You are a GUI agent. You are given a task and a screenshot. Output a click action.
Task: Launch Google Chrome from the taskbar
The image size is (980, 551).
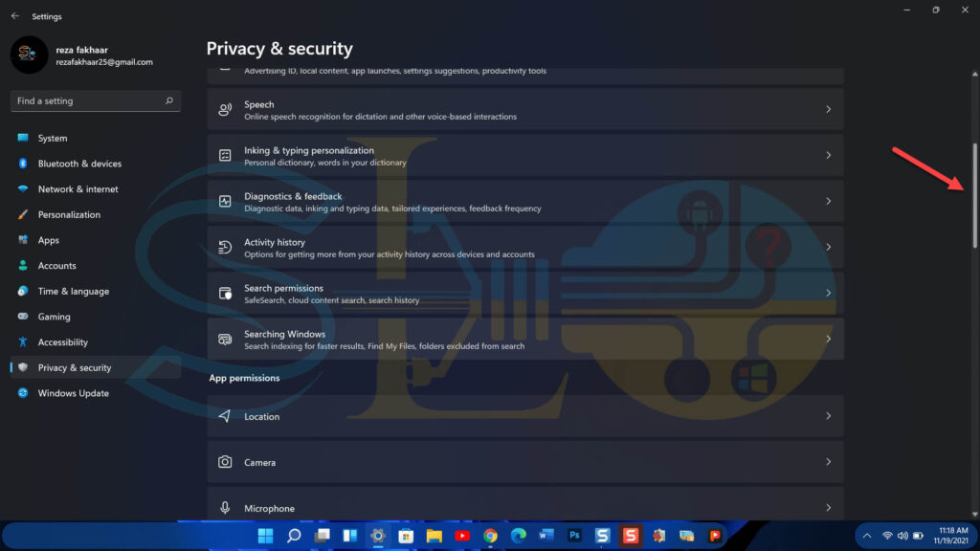pyautogui.click(x=491, y=536)
